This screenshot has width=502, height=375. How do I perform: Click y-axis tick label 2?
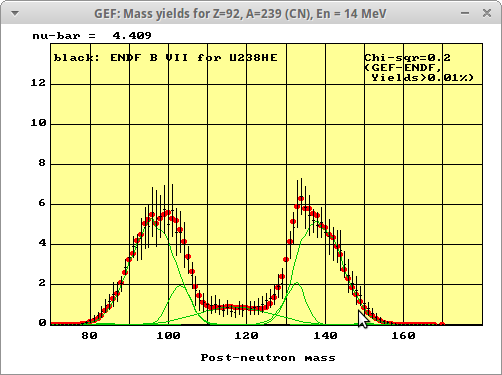pos(42,283)
